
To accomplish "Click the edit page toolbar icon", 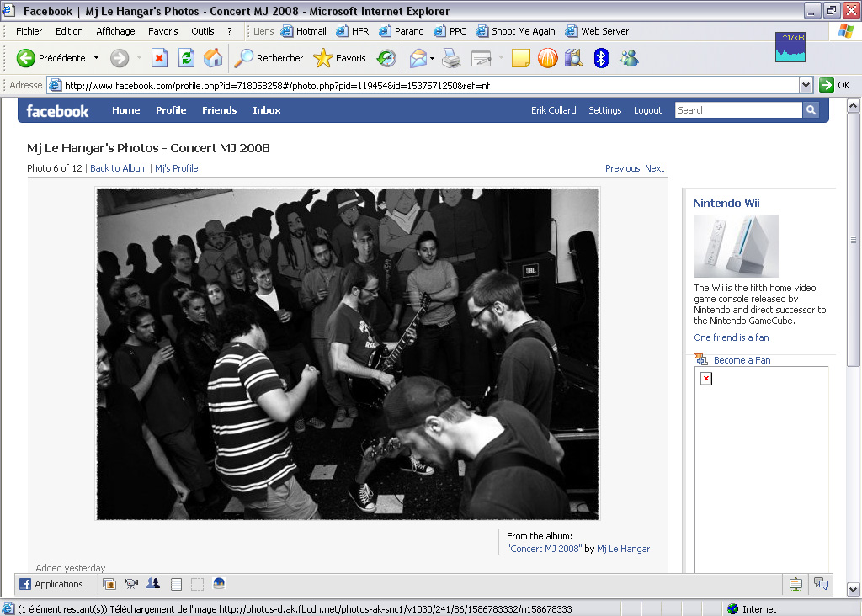I will (481, 58).
